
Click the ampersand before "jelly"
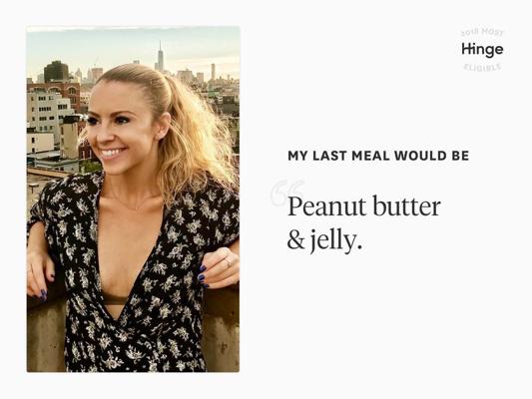pos(295,240)
